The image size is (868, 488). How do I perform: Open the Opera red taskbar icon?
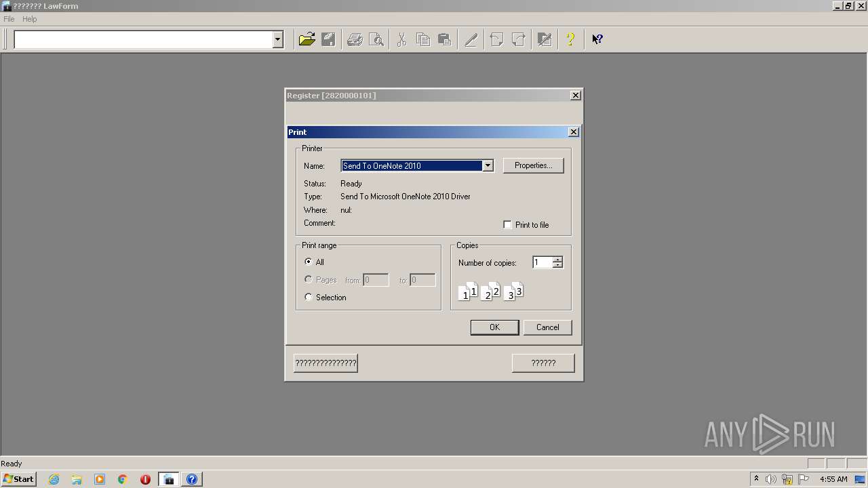[145, 479]
